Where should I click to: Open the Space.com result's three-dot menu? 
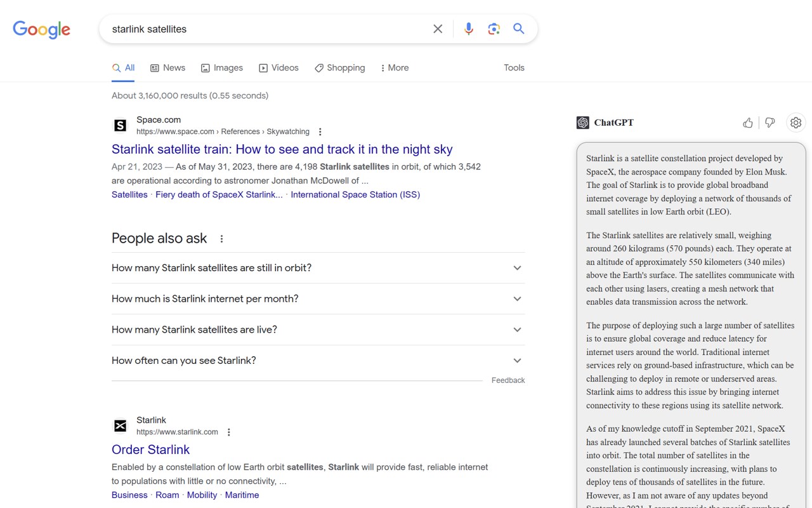[320, 132]
